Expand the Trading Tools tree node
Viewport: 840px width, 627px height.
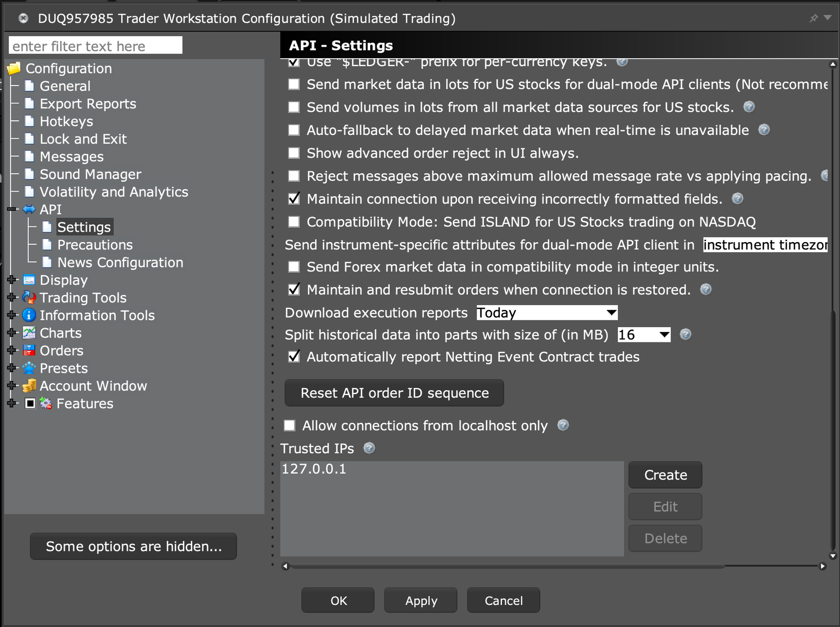(12, 297)
